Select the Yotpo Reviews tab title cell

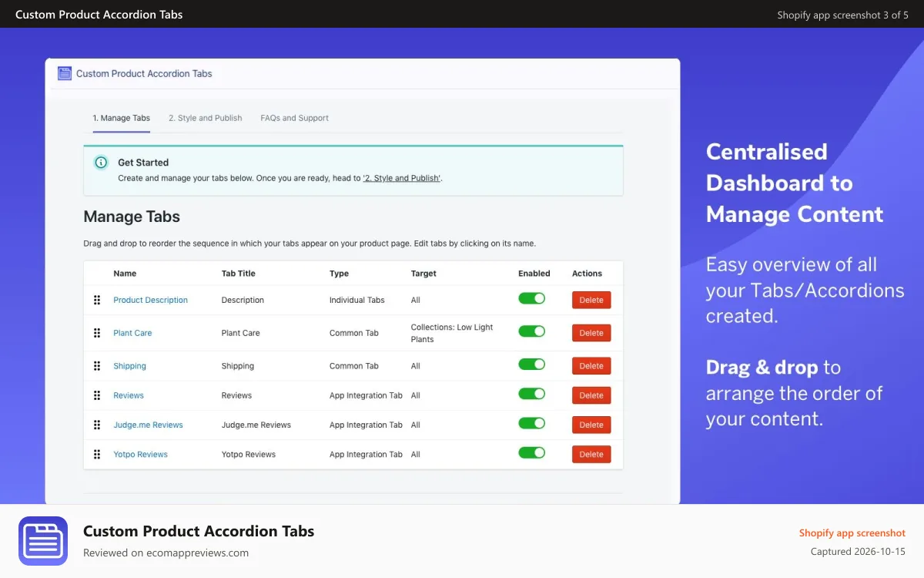coord(249,454)
